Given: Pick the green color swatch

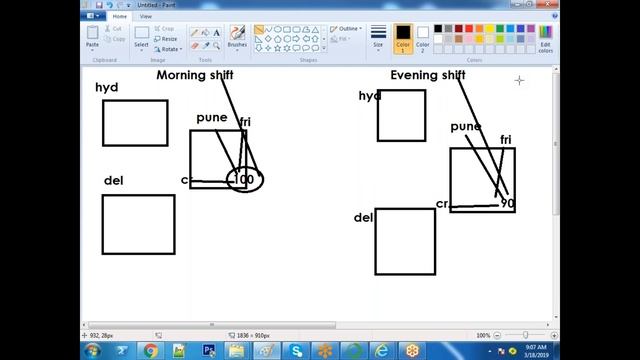Looking at the screenshot, I should point(500,29).
